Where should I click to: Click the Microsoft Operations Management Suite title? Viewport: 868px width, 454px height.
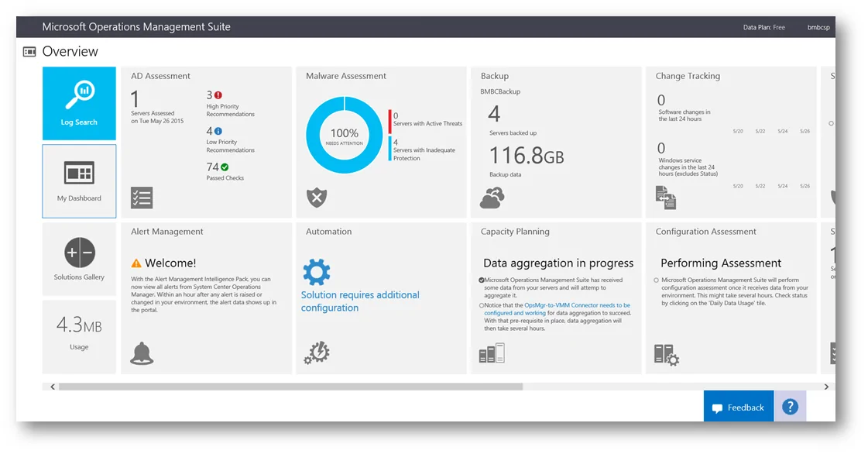click(136, 26)
